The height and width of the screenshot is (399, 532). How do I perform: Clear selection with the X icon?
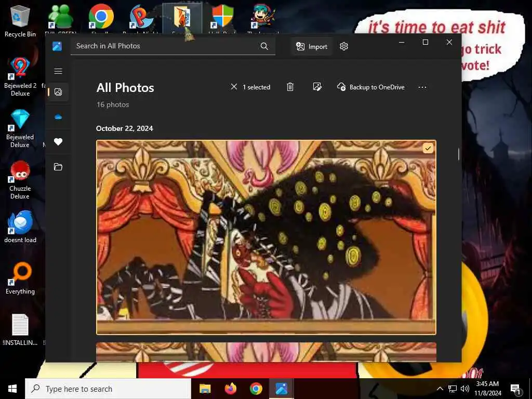(234, 87)
